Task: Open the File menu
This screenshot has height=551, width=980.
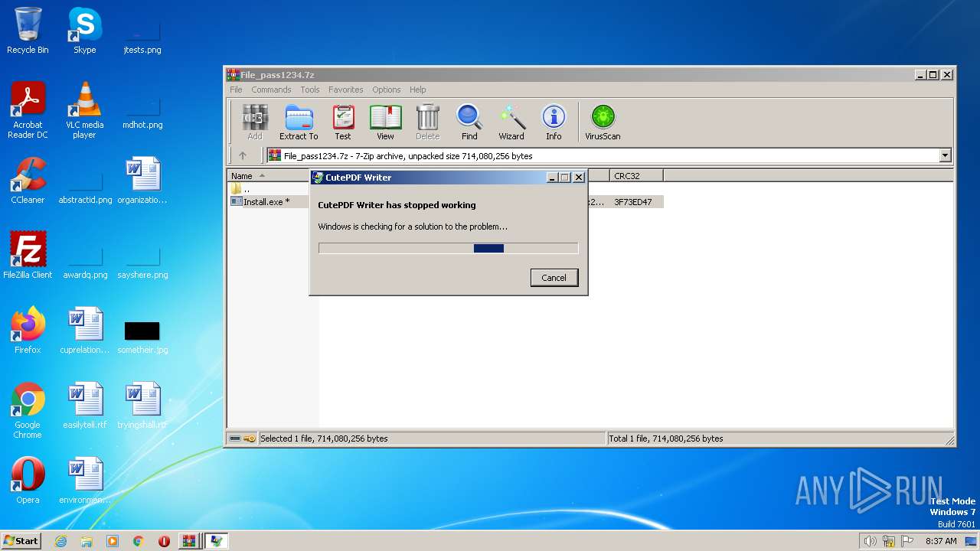Action: click(x=236, y=90)
